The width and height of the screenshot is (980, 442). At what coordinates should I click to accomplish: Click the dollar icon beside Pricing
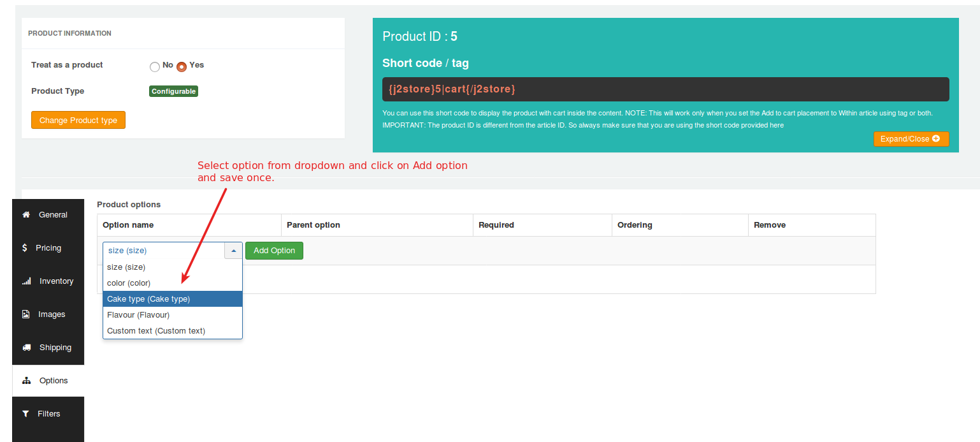tap(25, 247)
